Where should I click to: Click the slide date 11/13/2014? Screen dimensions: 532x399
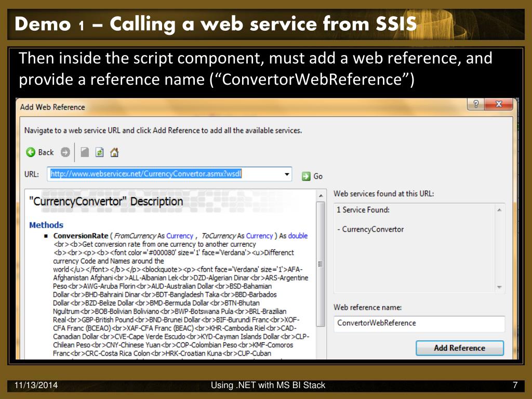tap(36, 385)
